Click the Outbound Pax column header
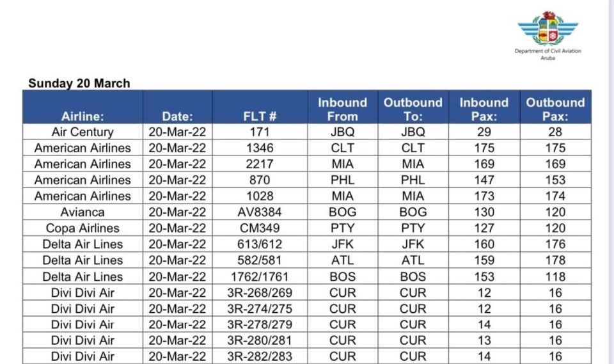The image size is (614, 364). (555, 109)
